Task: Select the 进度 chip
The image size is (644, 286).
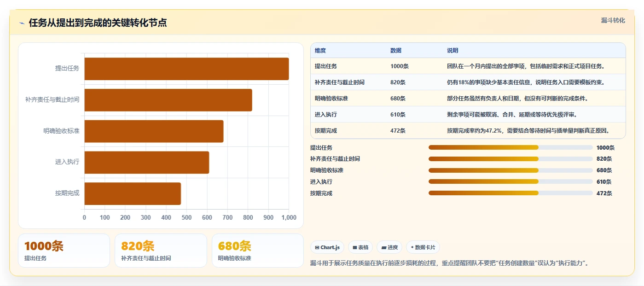Action: (x=389, y=247)
